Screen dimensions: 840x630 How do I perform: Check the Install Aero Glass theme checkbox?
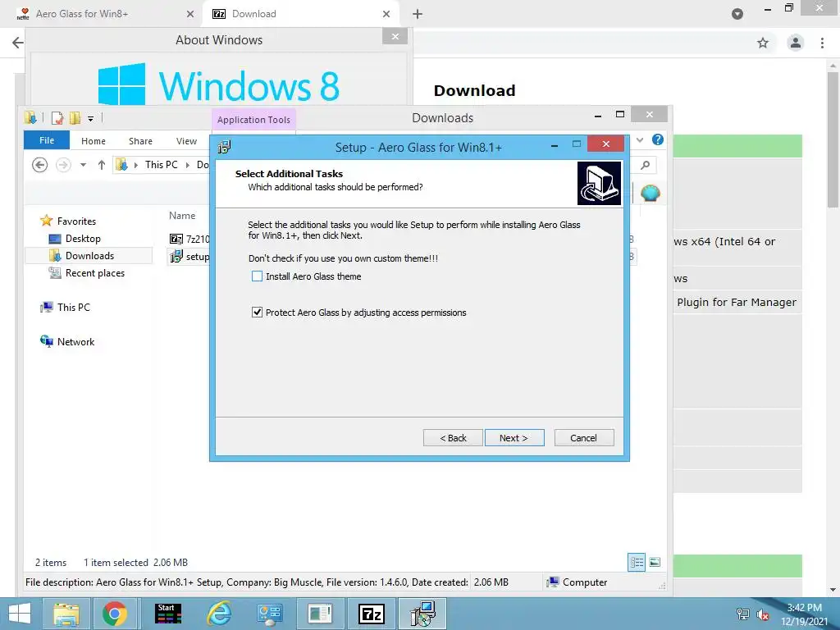click(257, 276)
